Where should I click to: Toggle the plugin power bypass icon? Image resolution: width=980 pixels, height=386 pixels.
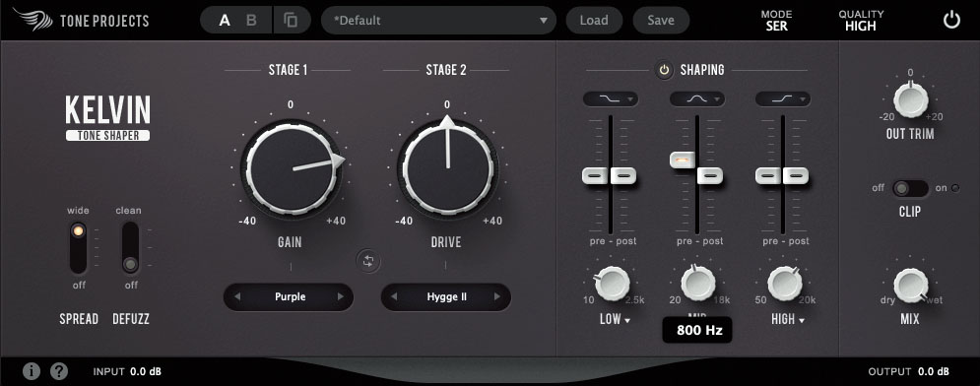[x=951, y=20]
